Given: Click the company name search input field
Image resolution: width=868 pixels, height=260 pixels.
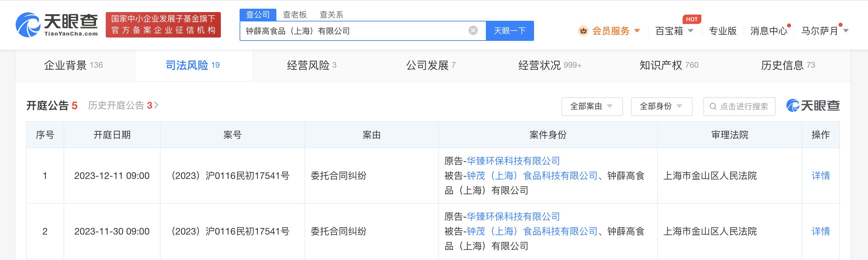Looking at the screenshot, I should [354, 31].
